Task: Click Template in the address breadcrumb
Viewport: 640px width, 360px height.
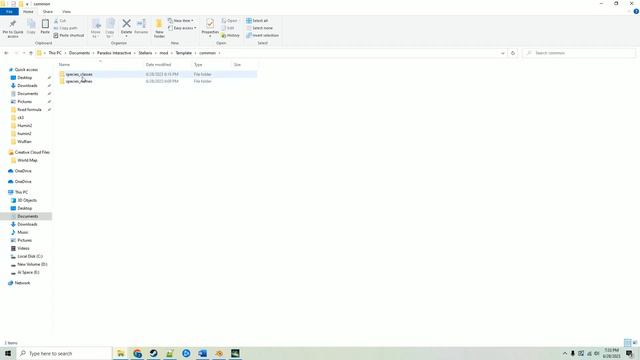Action: [x=184, y=53]
